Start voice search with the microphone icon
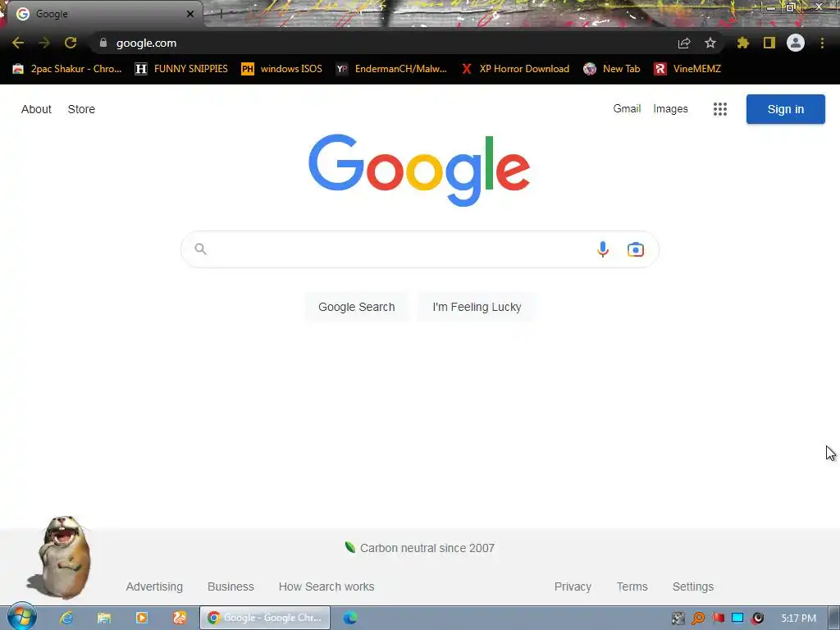The height and width of the screenshot is (630, 840). tap(603, 249)
